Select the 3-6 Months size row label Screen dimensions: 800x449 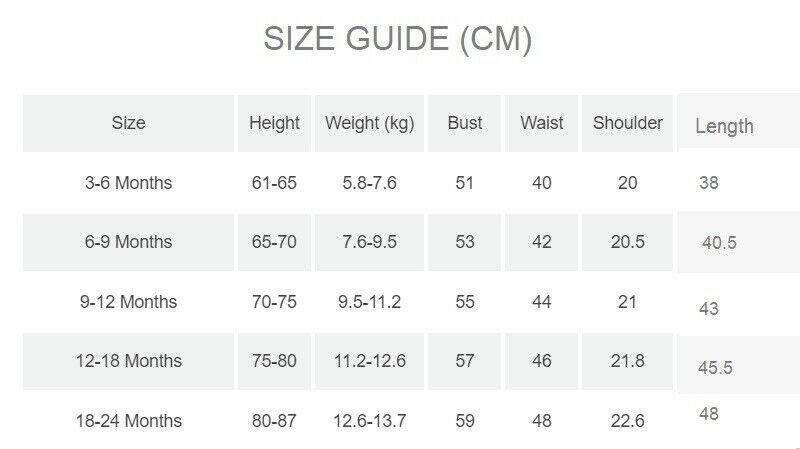click(128, 183)
